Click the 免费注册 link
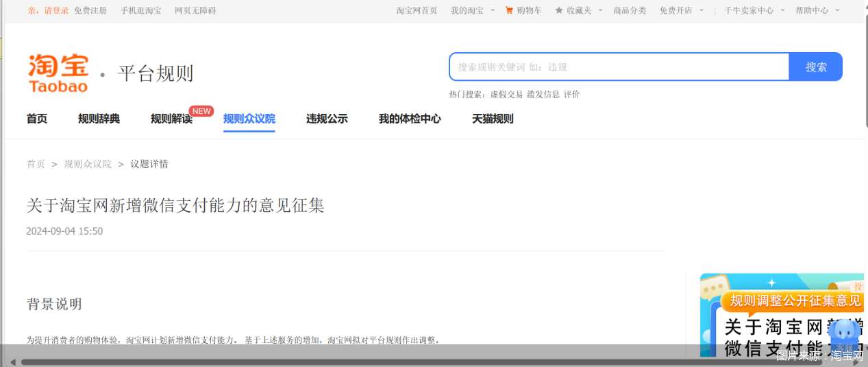 coord(90,10)
